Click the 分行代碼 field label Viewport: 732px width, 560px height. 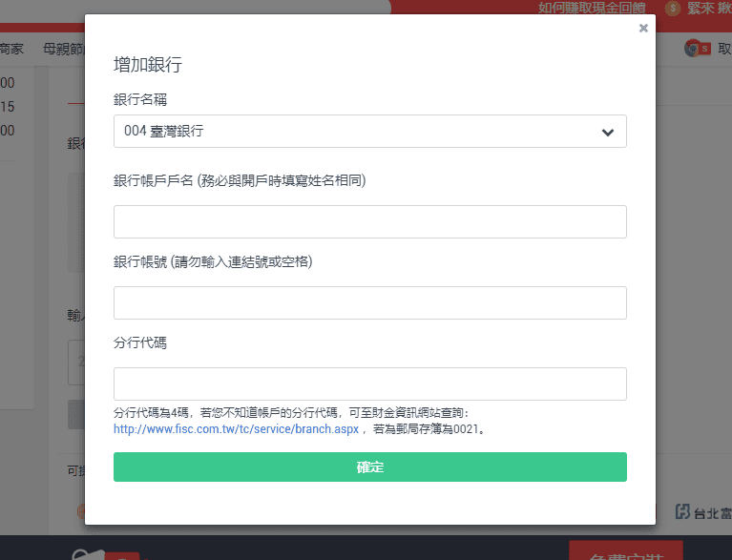pyautogui.click(x=140, y=343)
